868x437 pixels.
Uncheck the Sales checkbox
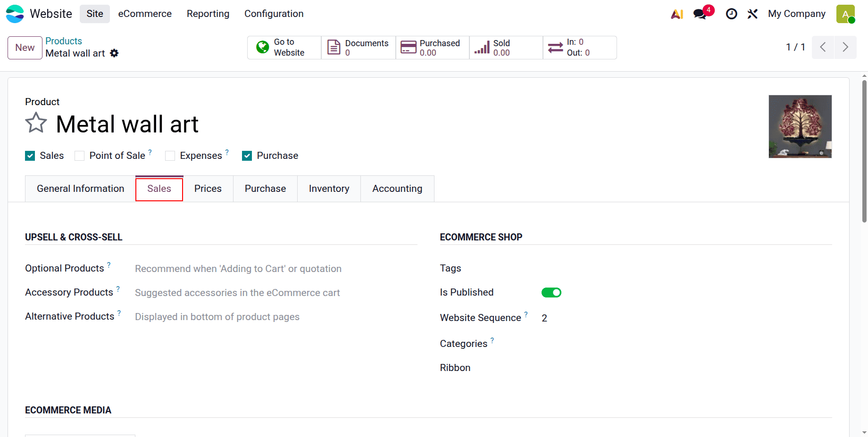click(30, 156)
